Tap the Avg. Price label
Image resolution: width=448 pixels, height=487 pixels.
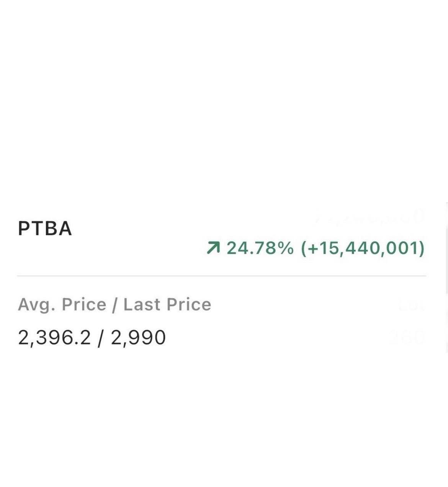pos(62,305)
